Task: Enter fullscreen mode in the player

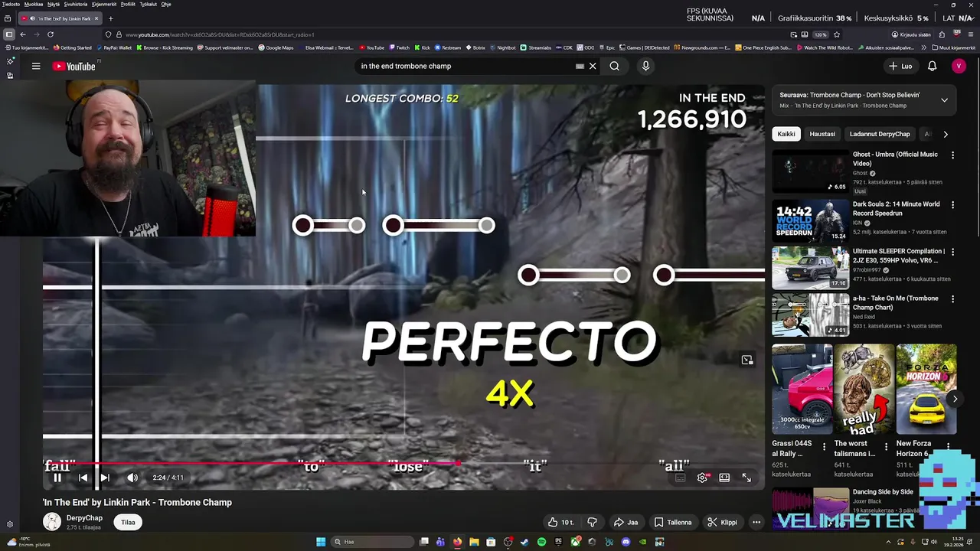Action: 746,478
